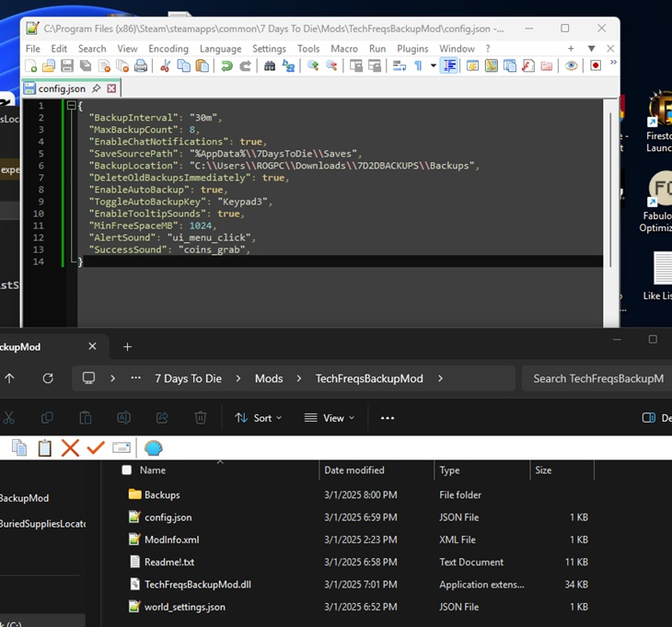Click the Undo arrow in Notepad++ toolbar

coord(226,65)
